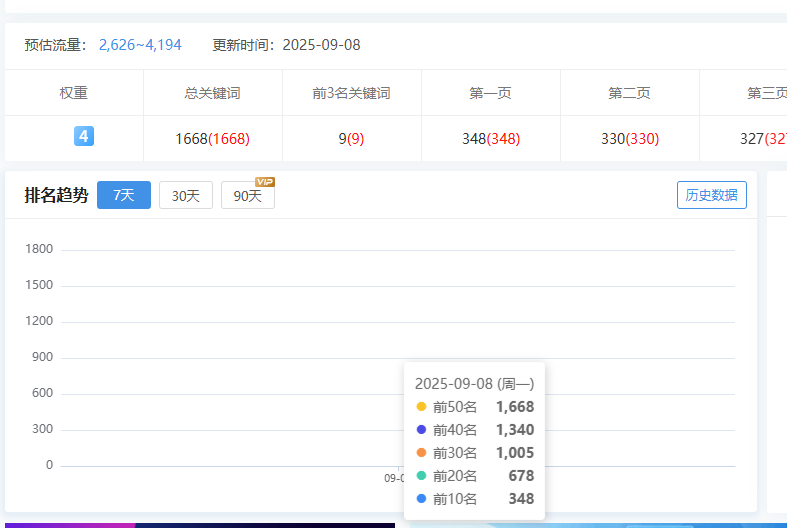The height and width of the screenshot is (528, 787).
Task: Open the 历史数据 history data button
Action: [712, 195]
